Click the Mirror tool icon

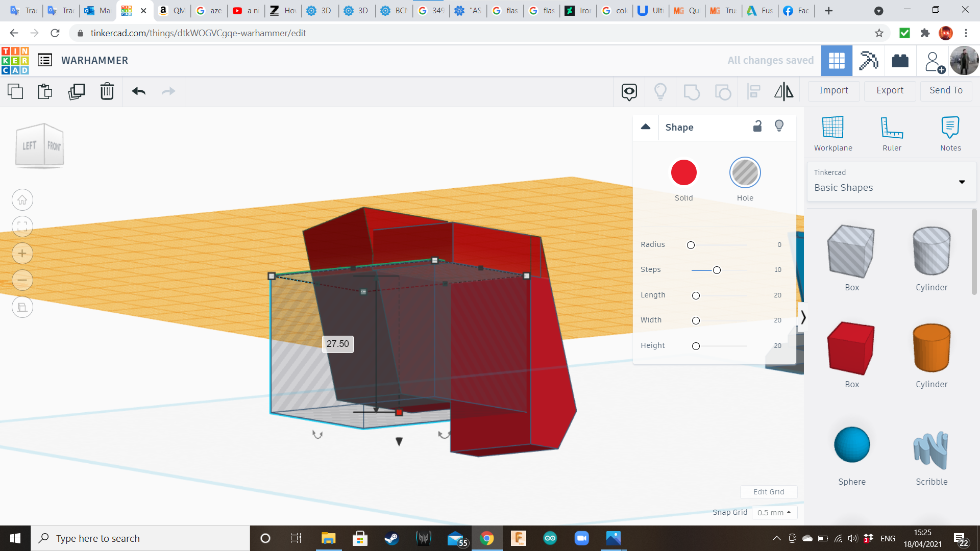pyautogui.click(x=783, y=91)
